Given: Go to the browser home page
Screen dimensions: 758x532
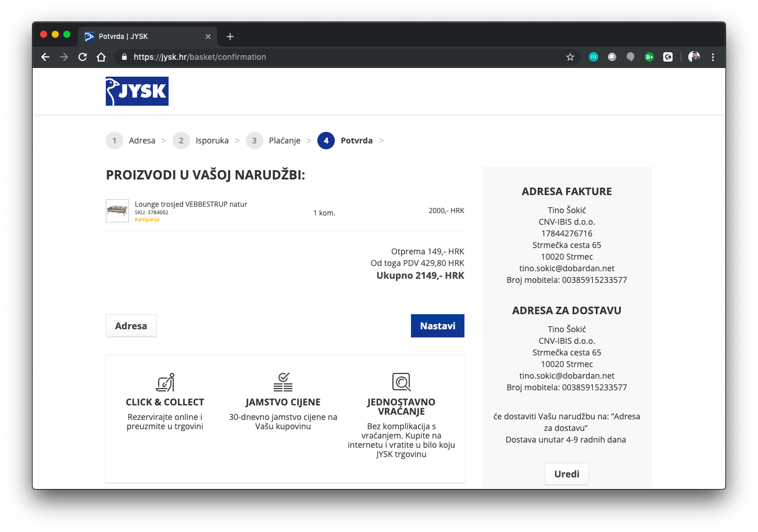Looking at the screenshot, I should point(101,57).
